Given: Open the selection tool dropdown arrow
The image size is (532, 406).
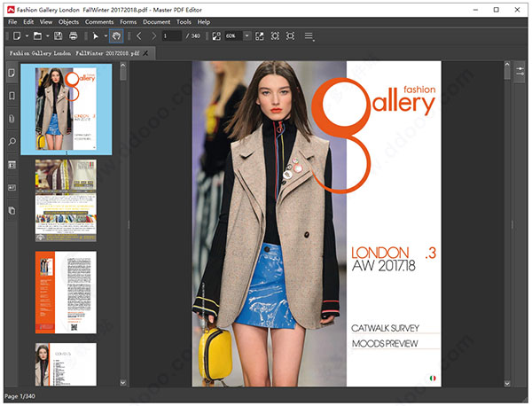Looking at the screenshot, I should pyautogui.click(x=106, y=36).
